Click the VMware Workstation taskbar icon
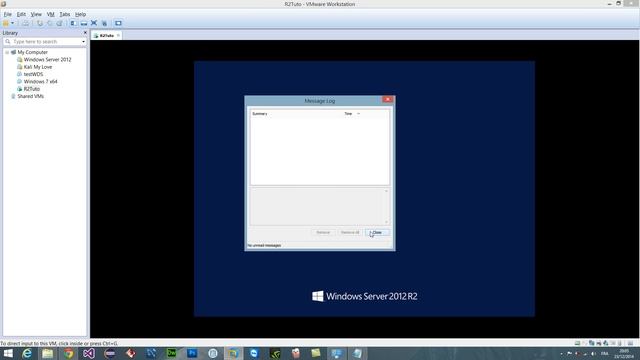The image size is (640, 360). [233, 353]
